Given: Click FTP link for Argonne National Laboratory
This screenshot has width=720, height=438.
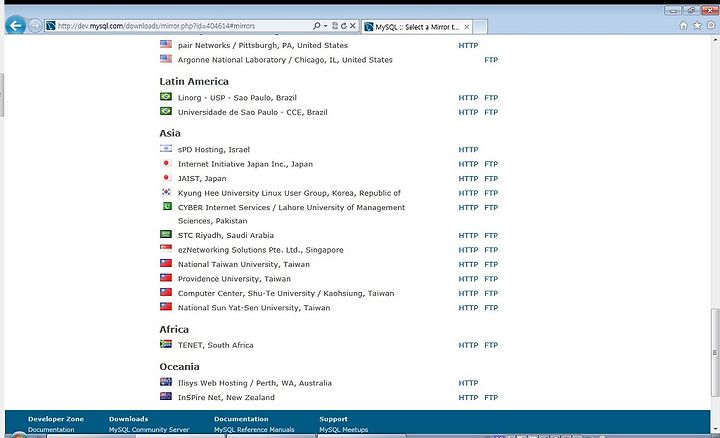Looking at the screenshot, I should click(x=491, y=60).
